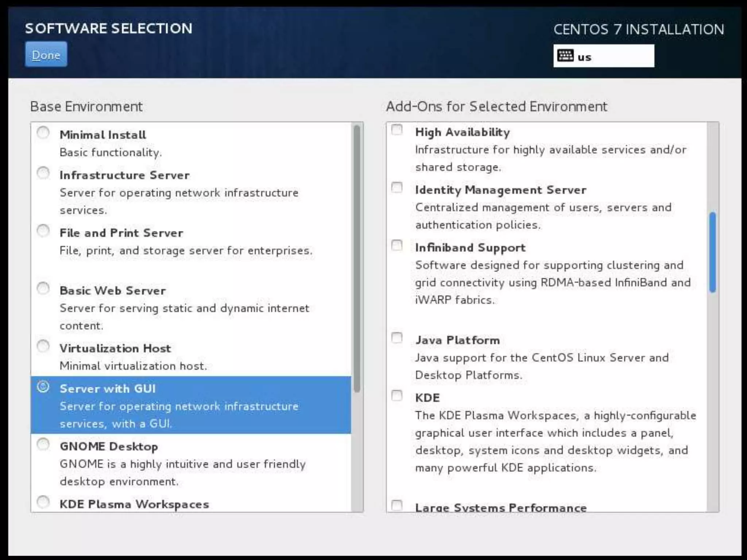Choose Infrastructure Server base environment
This screenshot has height=560, width=747.
pyautogui.click(x=43, y=173)
